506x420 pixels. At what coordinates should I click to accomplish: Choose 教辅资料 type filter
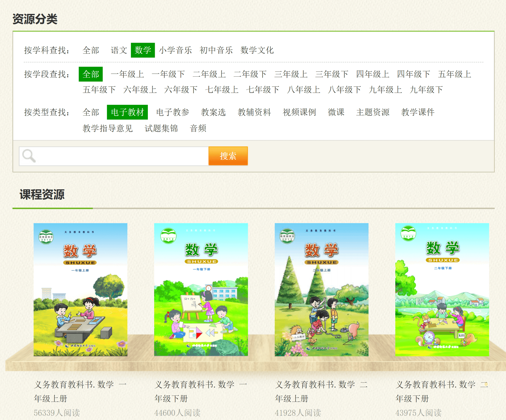254,112
